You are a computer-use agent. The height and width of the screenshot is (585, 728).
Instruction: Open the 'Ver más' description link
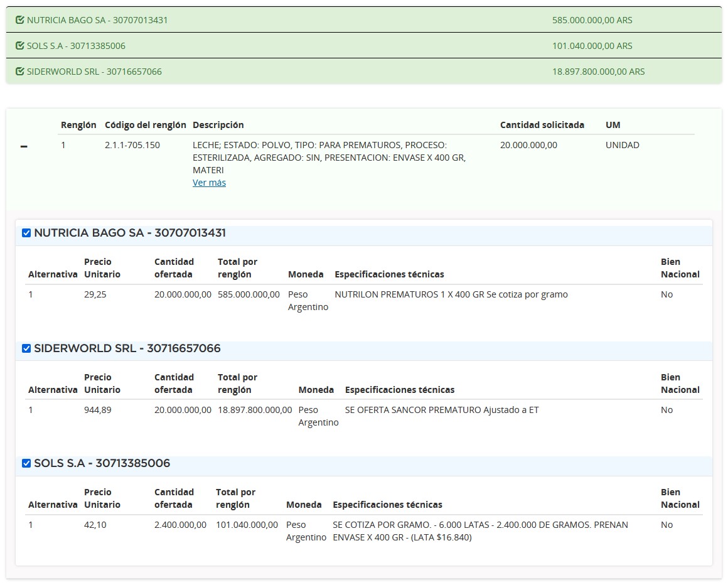209,183
